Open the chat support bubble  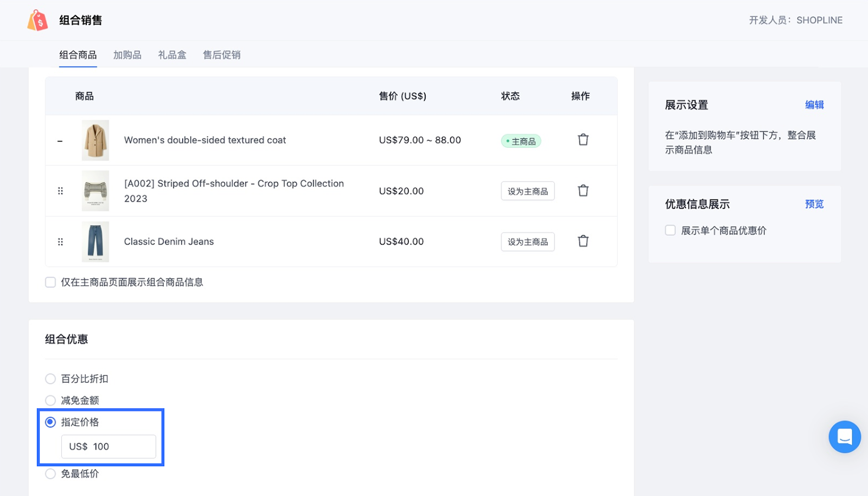[844, 436]
